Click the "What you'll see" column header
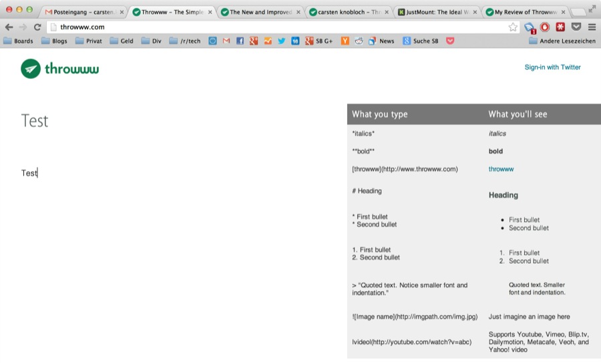 click(x=518, y=114)
